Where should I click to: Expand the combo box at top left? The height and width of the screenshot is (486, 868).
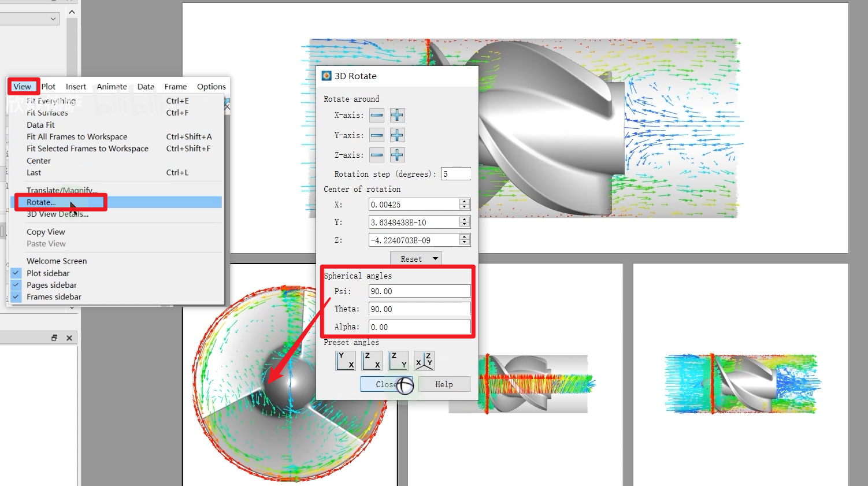coord(53,19)
